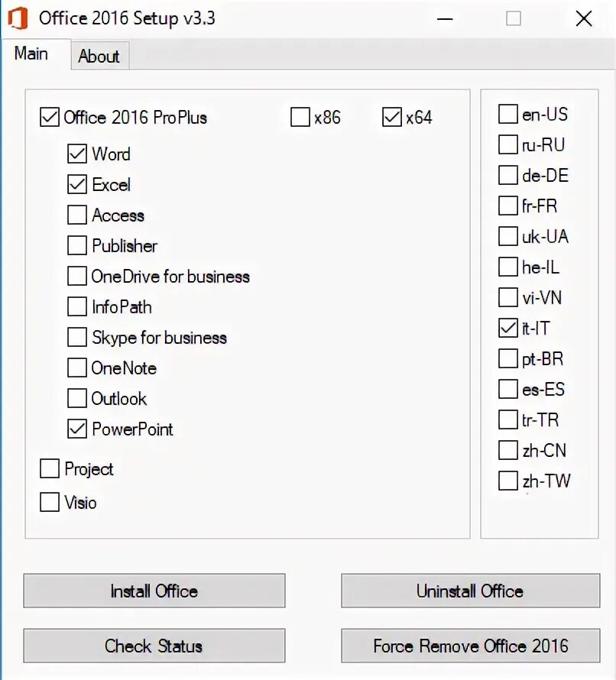Image resolution: width=616 pixels, height=680 pixels.
Task: Close the Office 2016 Setup window
Action: [x=584, y=18]
